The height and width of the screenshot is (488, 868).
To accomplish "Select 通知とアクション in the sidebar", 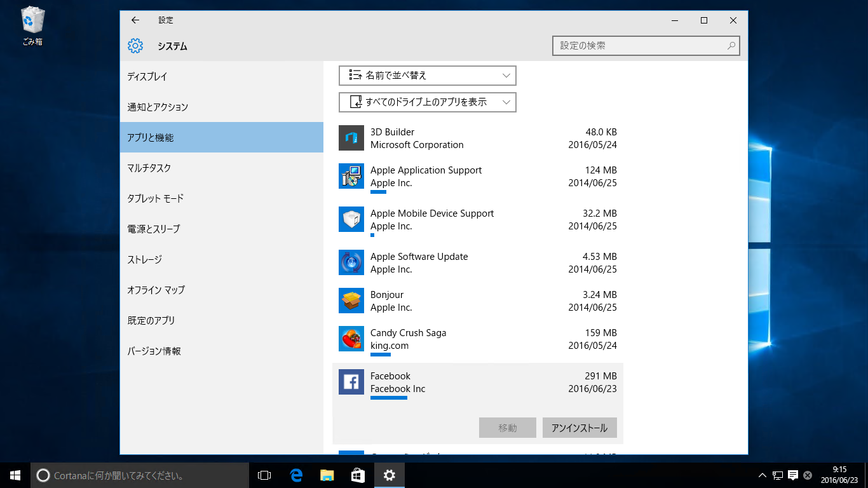I will pyautogui.click(x=222, y=107).
